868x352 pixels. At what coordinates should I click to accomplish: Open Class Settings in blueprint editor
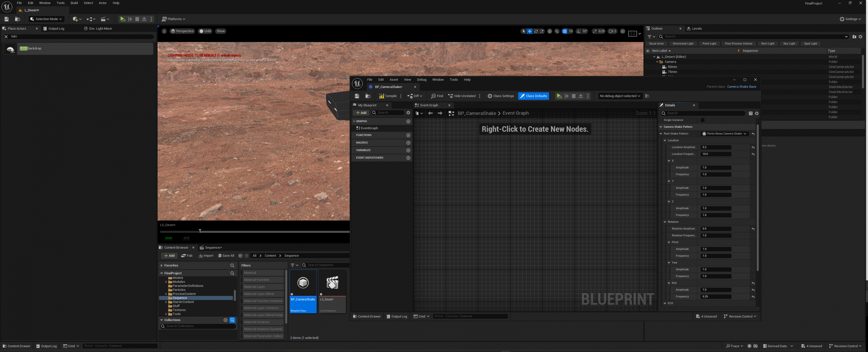coord(501,96)
